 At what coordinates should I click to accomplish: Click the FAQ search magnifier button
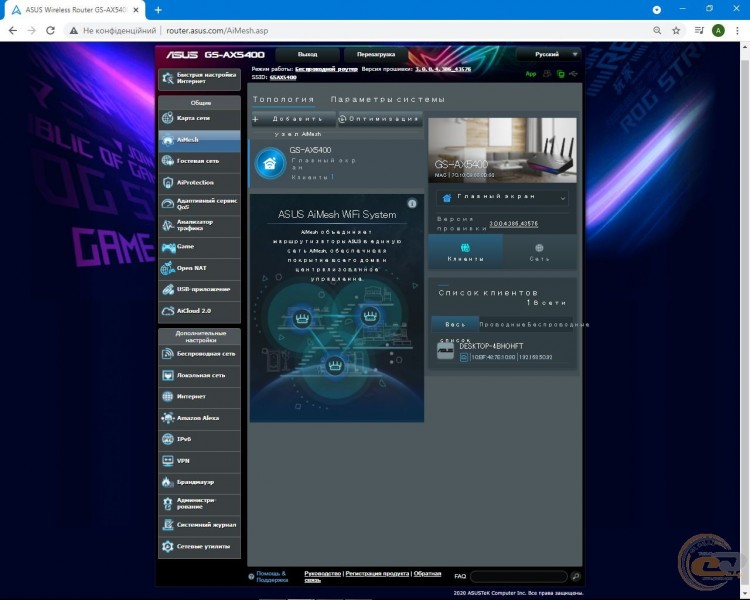(576, 577)
